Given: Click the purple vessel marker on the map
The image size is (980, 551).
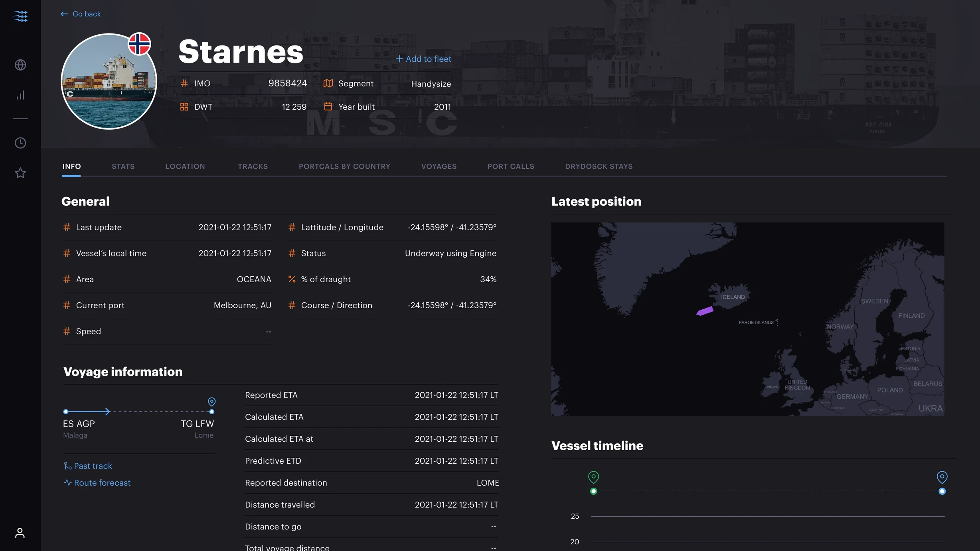Looking at the screenshot, I should (x=705, y=311).
